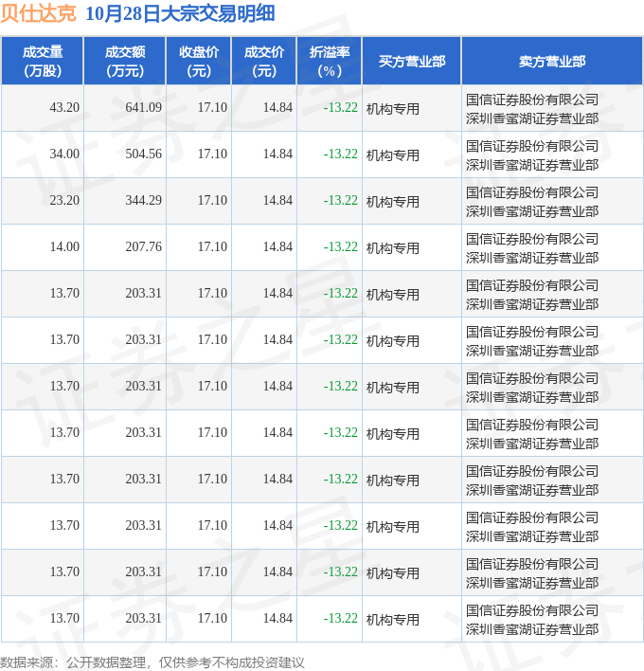644x671 pixels.
Task: Click the 贝仕达克 stock name in title
Action: click(x=39, y=13)
